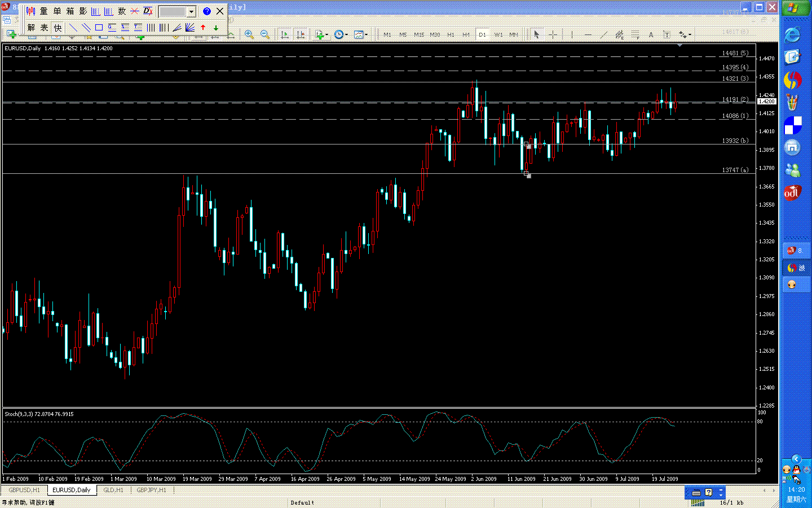
Task: Click the crossed-out D icon in floating toolbar
Action: coord(148,11)
